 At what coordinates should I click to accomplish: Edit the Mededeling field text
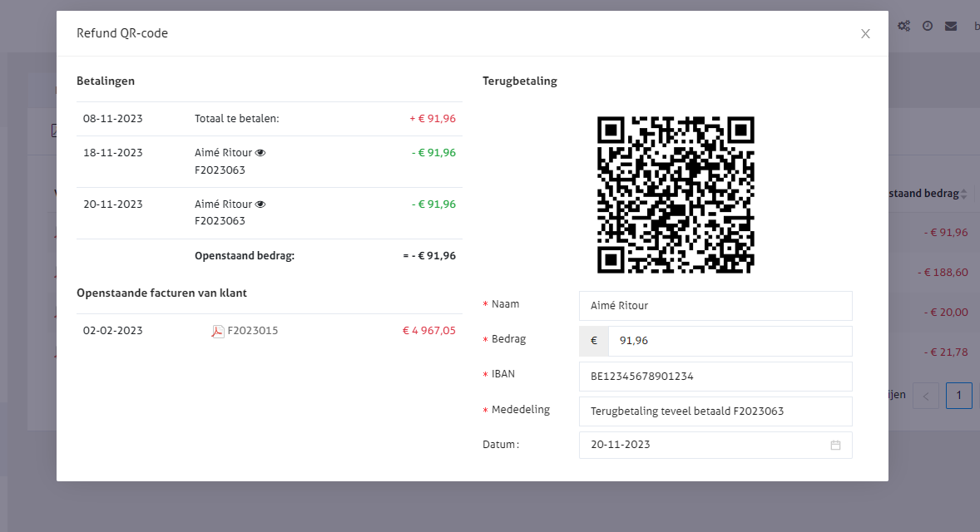[715, 411]
